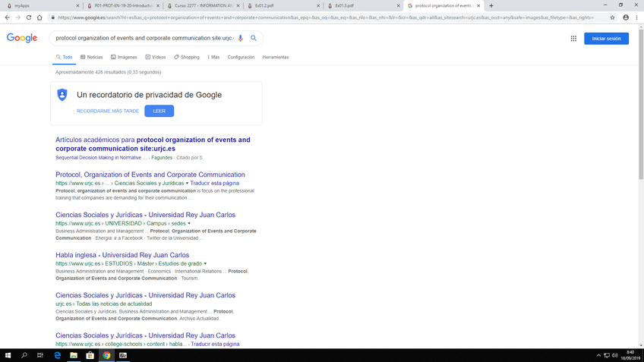This screenshot has width=644, height=362.
Task: Switch to Chrome in the taskbar
Action: pos(106,355)
